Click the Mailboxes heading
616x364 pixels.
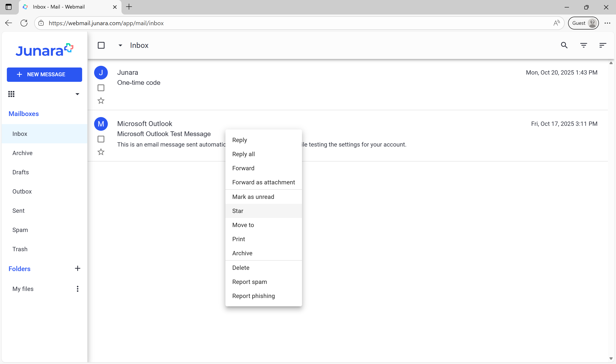click(24, 114)
